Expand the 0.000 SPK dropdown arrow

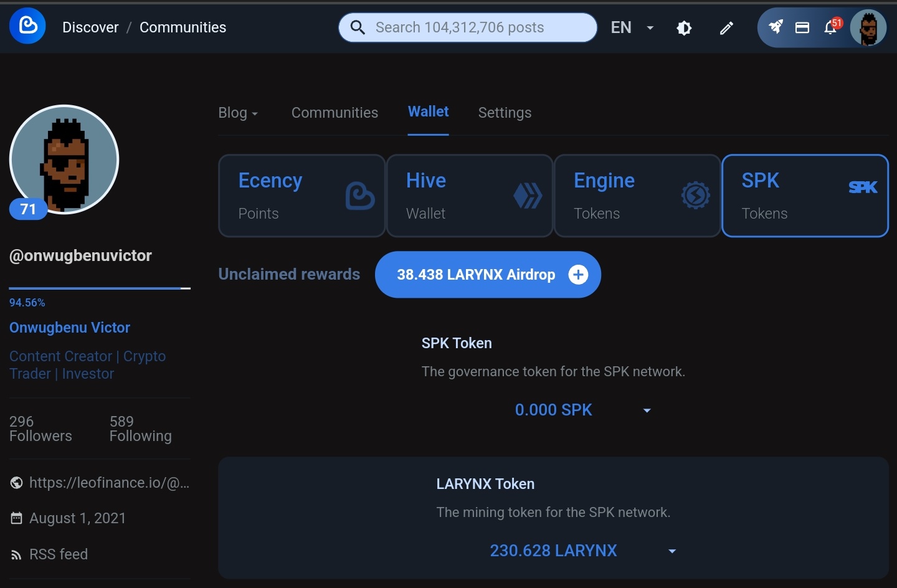[x=647, y=410]
